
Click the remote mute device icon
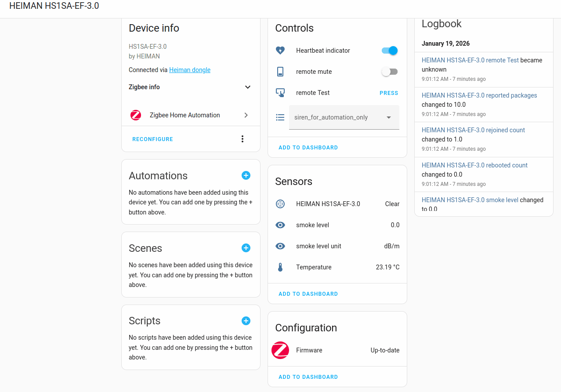(x=280, y=72)
